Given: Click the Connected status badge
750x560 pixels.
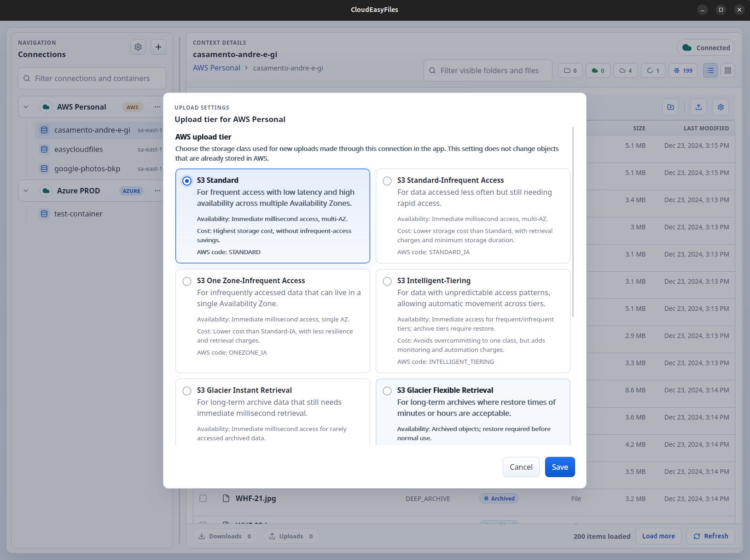Looking at the screenshot, I should [x=706, y=47].
